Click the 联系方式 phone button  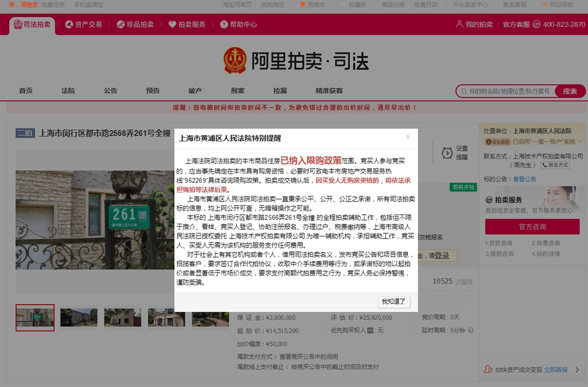tap(555, 165)
